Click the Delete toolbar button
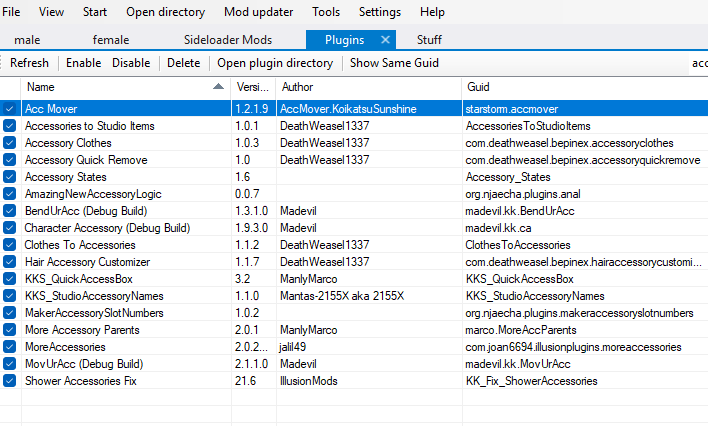708x426 pixels. point(183,63)
